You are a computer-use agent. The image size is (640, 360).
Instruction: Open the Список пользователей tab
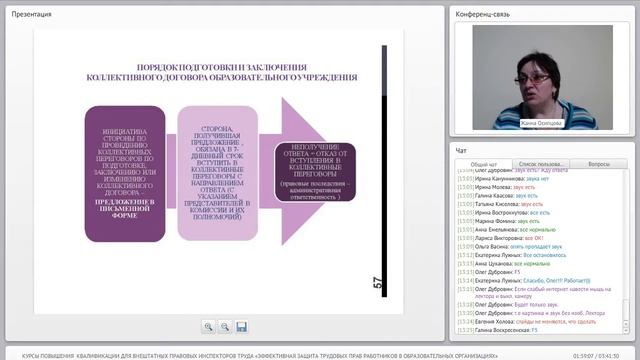[x=541, y=164]
